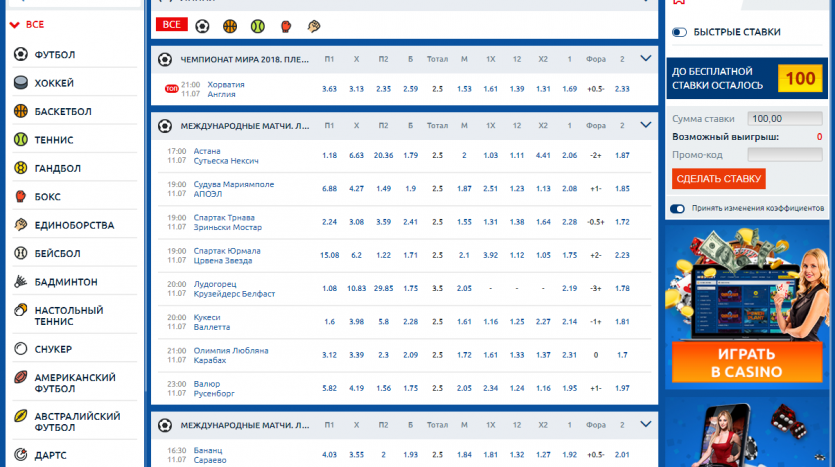Toggle Принять изменения коэффициентов switch

678,208
